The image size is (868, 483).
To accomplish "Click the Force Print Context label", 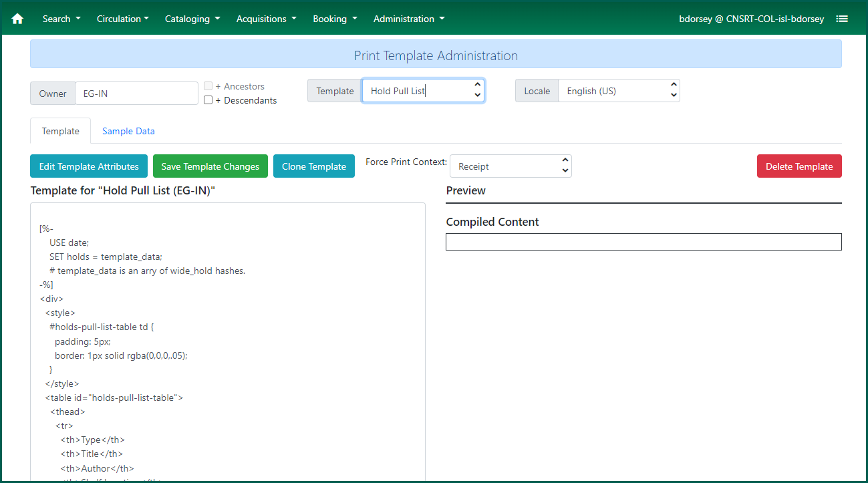I will 406,162.
